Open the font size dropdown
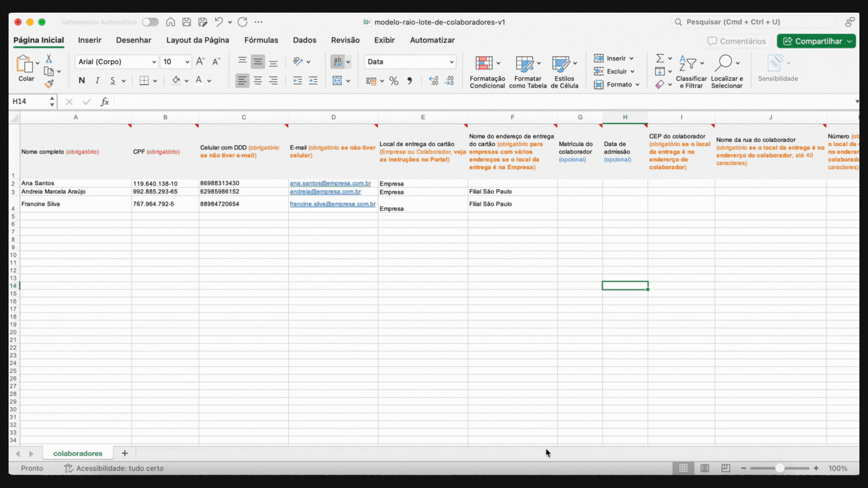Viewport: 868px width, 488px height. point(187,62)
